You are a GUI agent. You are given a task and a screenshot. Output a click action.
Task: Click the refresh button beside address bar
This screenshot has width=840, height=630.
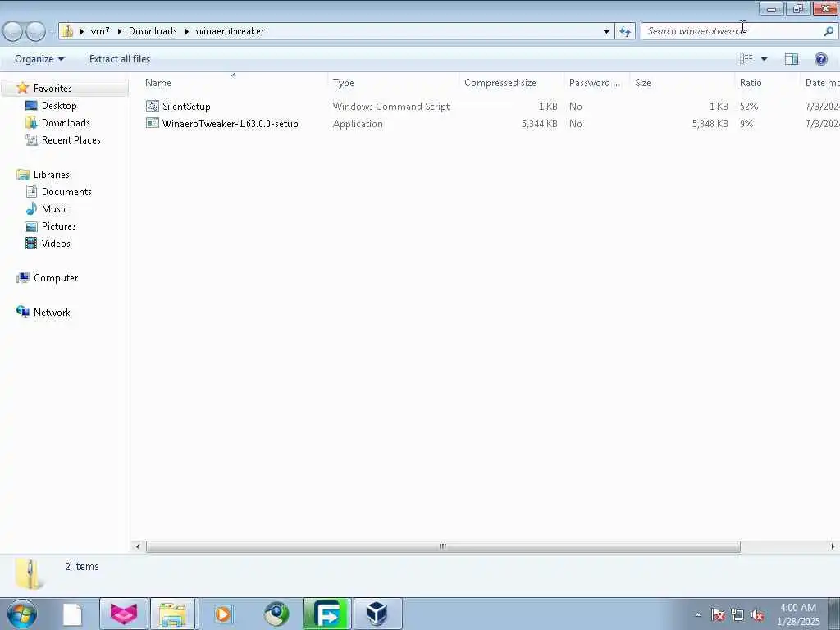point(625,31)
